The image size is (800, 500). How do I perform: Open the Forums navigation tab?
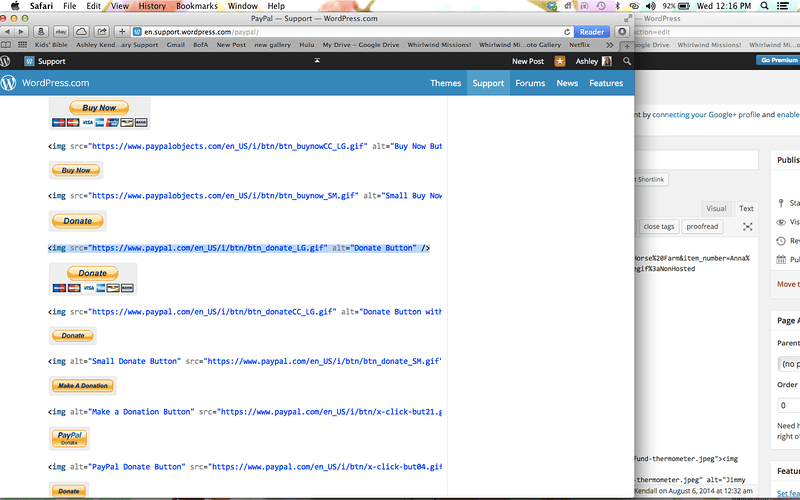(x=530, y=83)
